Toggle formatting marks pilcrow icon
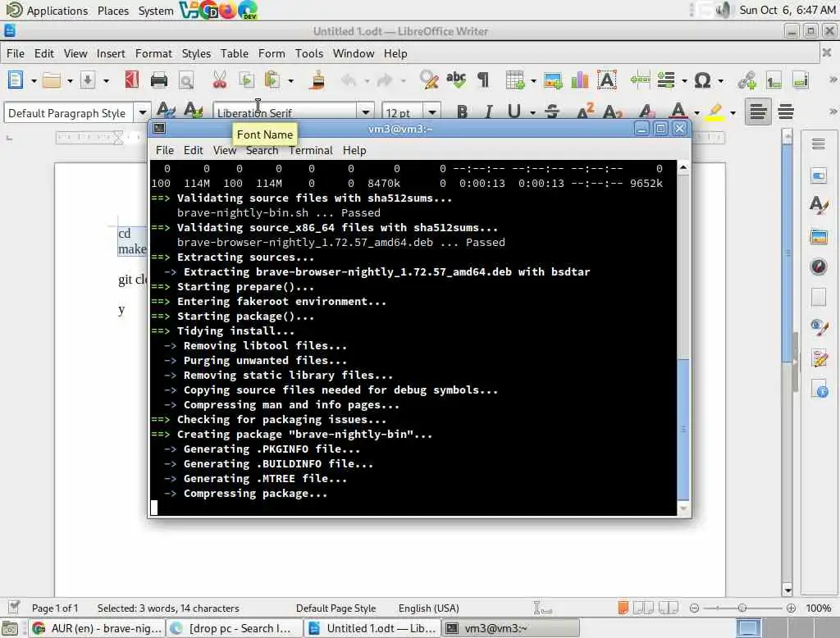 pyautogui.click(x=483, y=80)
